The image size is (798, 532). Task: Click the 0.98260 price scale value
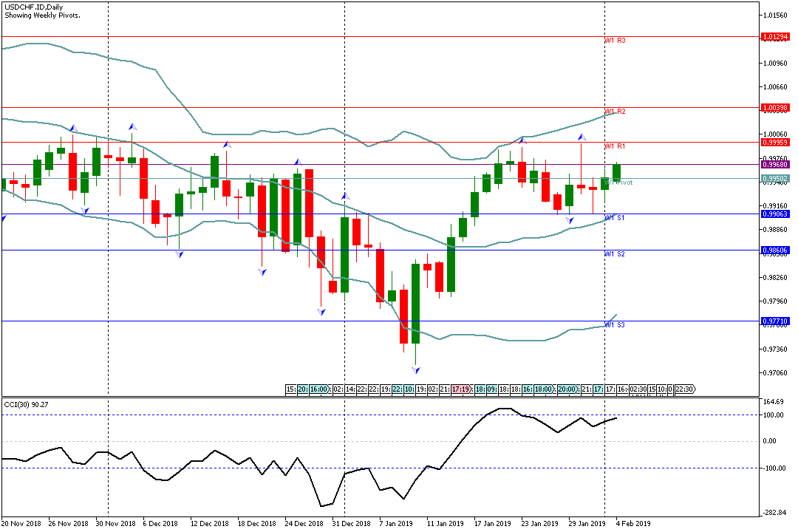[x=775, y=278]
